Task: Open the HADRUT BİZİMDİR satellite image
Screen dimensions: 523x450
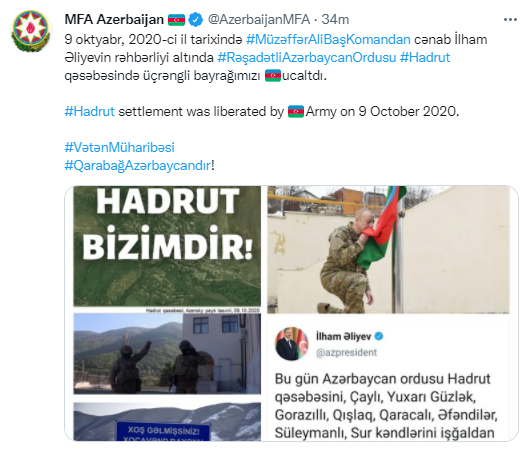Action: click(167, 250)
